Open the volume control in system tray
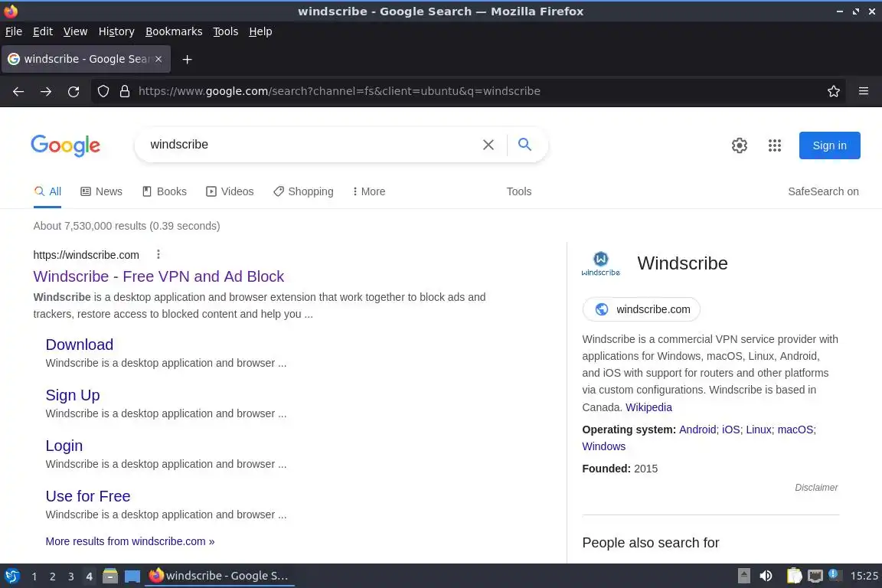The image size is (882, 588). point(766,576)
